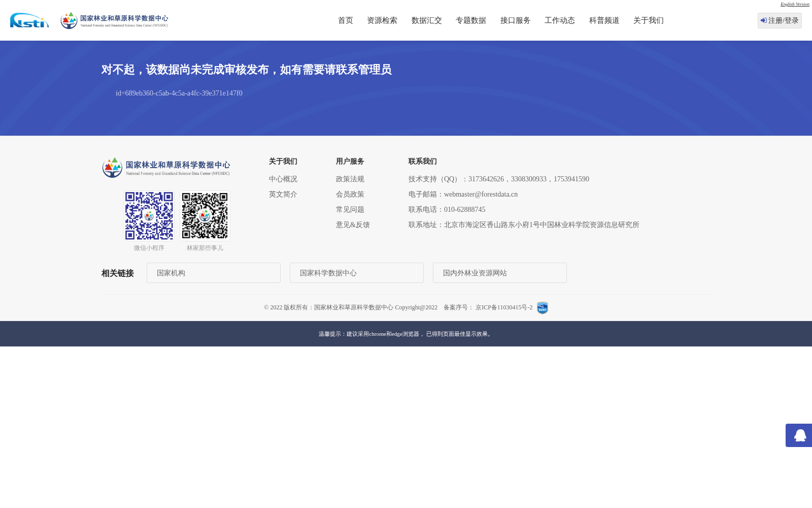This screenshot has width=812, height=508.
Task: Click the 联系我们 footer heading
Action: 423,162
